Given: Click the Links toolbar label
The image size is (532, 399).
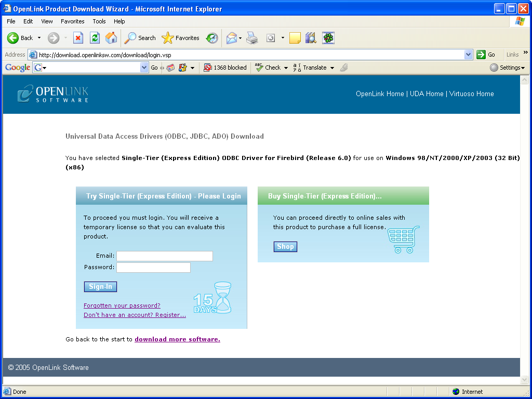Looking at the screenshot, I should point(512,55).
